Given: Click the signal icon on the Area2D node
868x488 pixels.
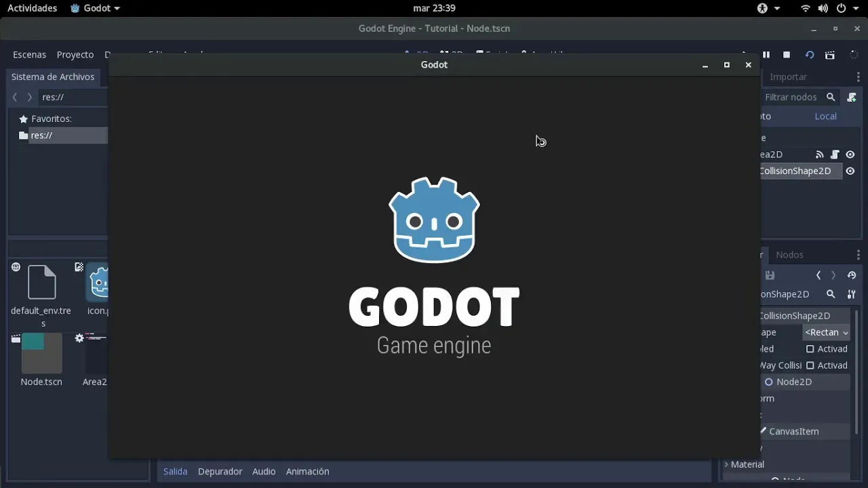Looking at the screenshot, I should point(819,155).
